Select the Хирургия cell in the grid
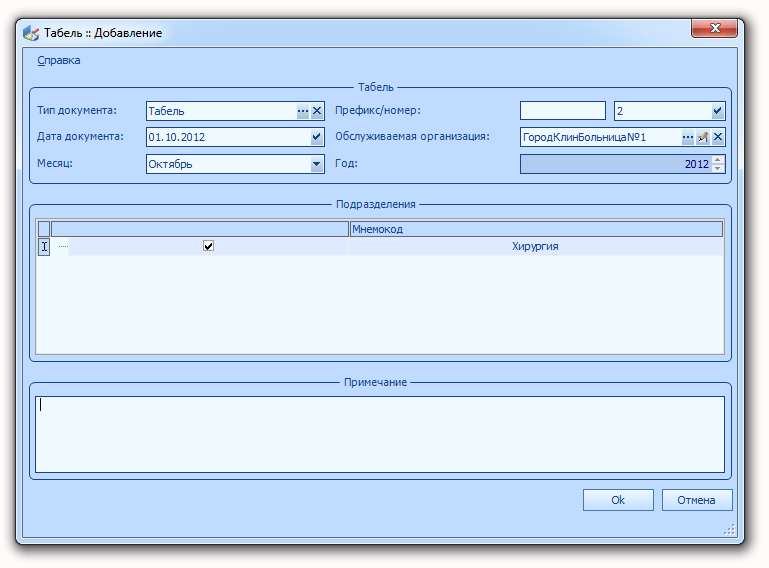769x568 pixels. 536,246
